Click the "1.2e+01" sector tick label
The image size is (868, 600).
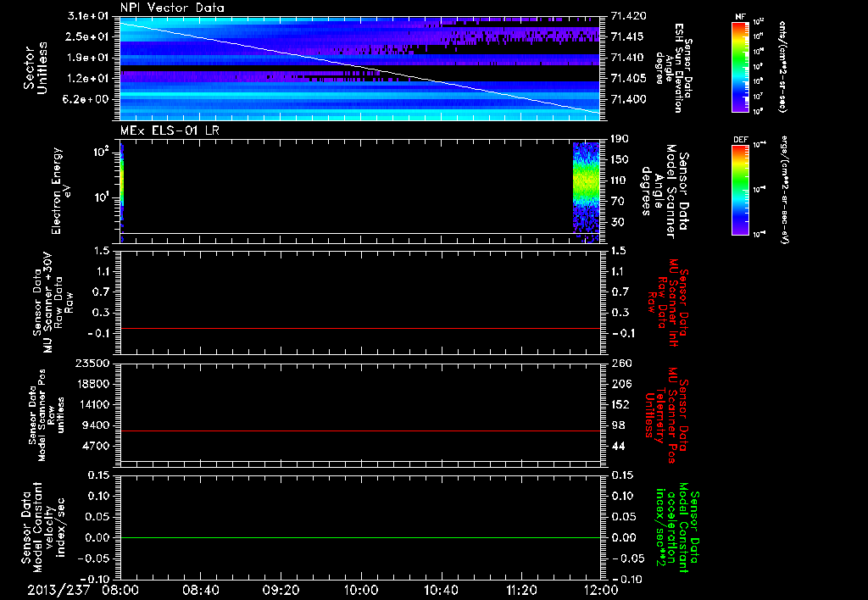88,78
